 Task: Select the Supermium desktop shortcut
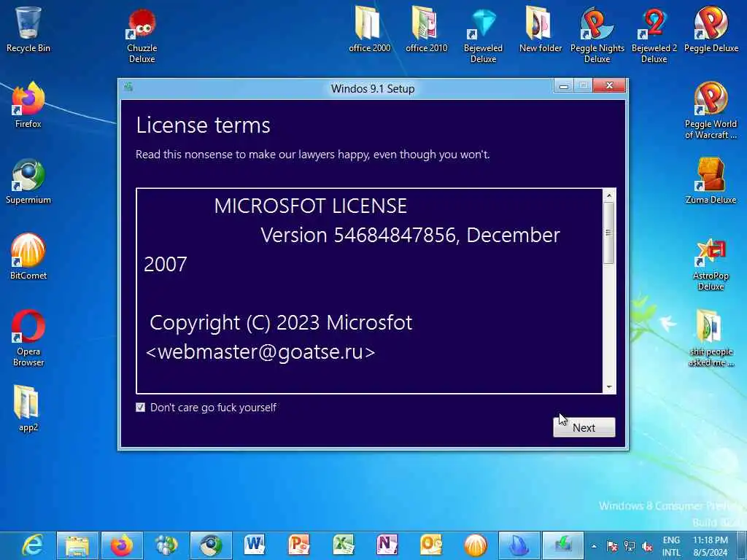(28, 182)
